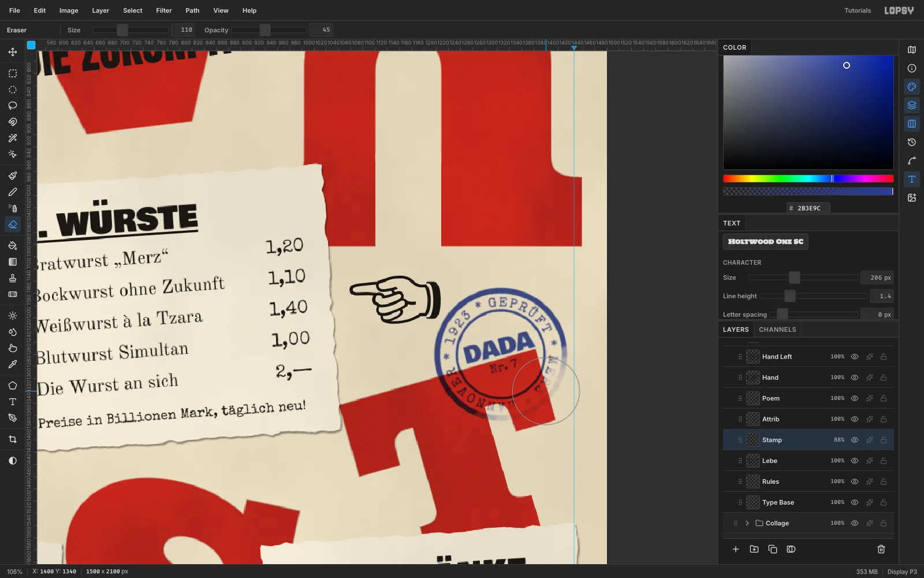Viewport: 924px width, 578px height.
Task: Delete layer with trash icon
Action: coord(881,549)
